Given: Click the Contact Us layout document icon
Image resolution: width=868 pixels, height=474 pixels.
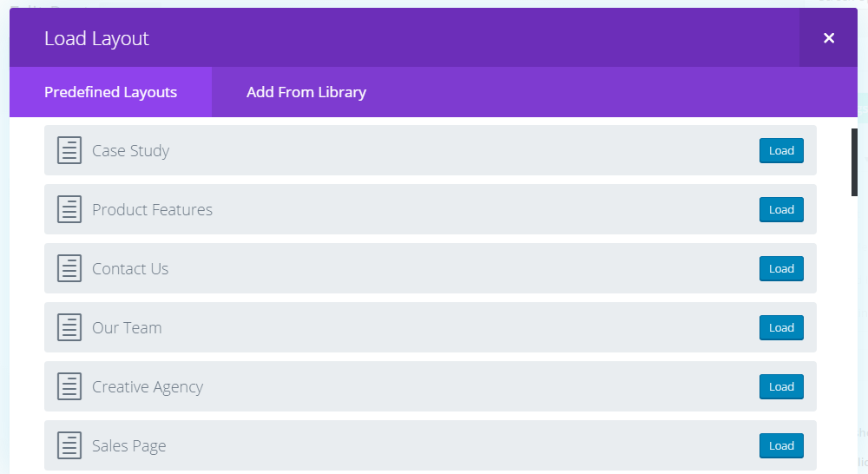Looking at the screenshot, I should click(x=69, y=268).
